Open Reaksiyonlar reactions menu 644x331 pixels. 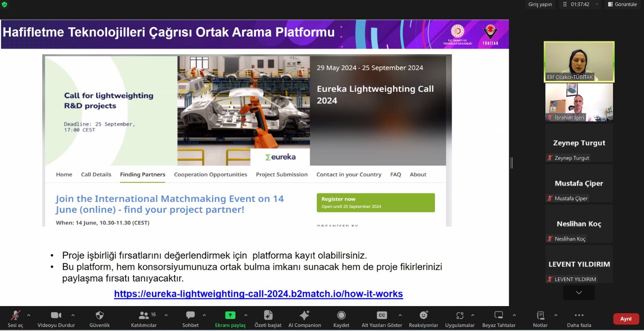[x=423, y=319]
